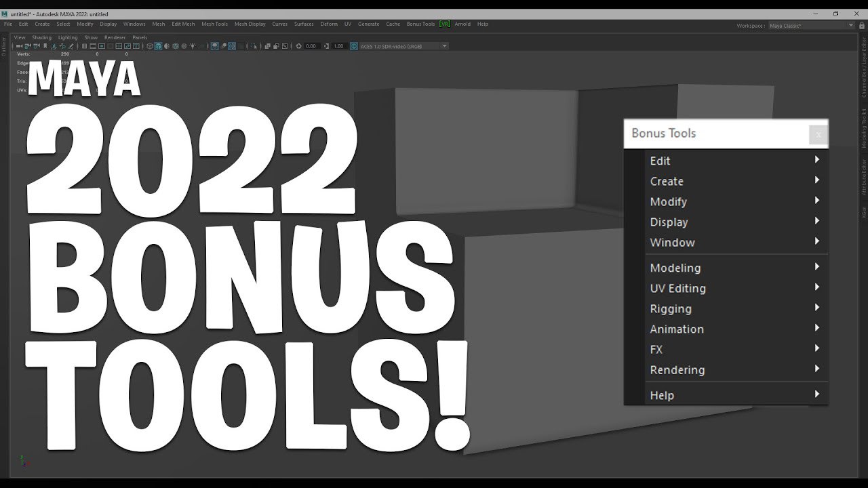Click the camera Bookmarks icon
Viewport: 868px width, 488px height.
45,46
